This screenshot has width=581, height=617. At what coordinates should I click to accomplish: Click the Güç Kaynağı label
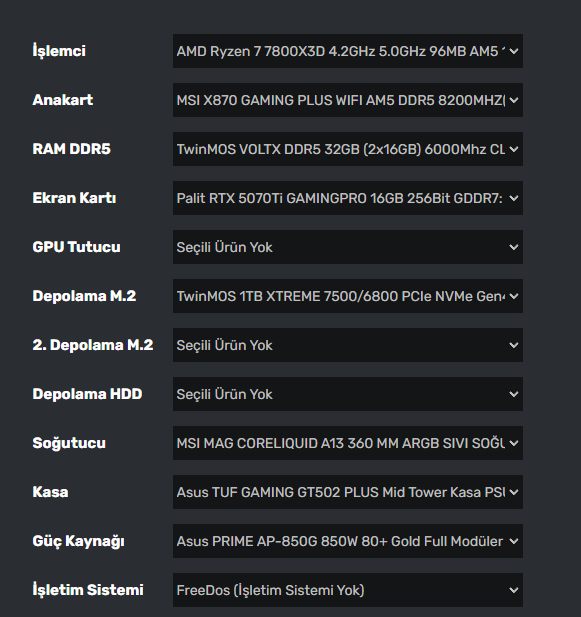click(x=78, y=541)
